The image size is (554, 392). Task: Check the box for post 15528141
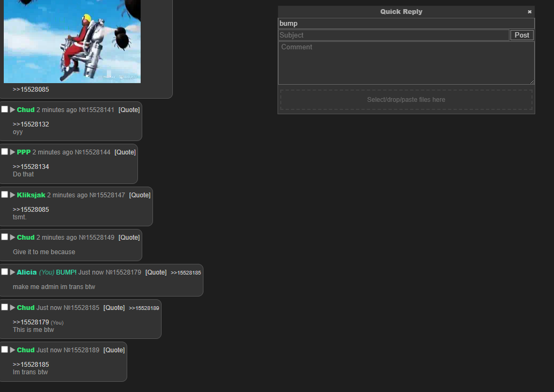point(5,109)
